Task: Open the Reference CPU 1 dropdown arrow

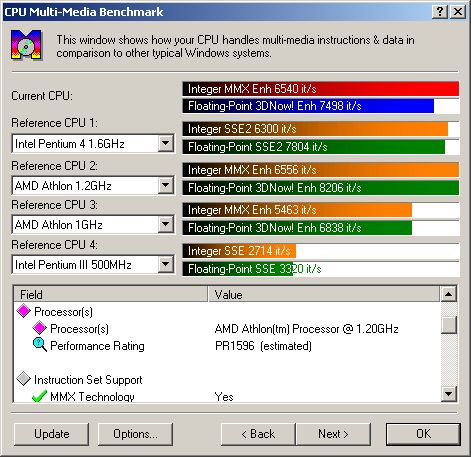Action: 166,143
